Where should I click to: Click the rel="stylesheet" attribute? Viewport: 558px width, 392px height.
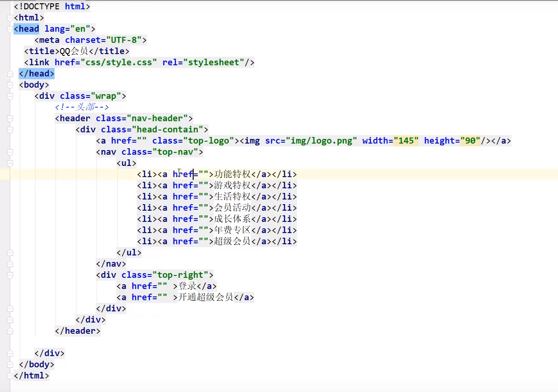(x=203, y=62)
